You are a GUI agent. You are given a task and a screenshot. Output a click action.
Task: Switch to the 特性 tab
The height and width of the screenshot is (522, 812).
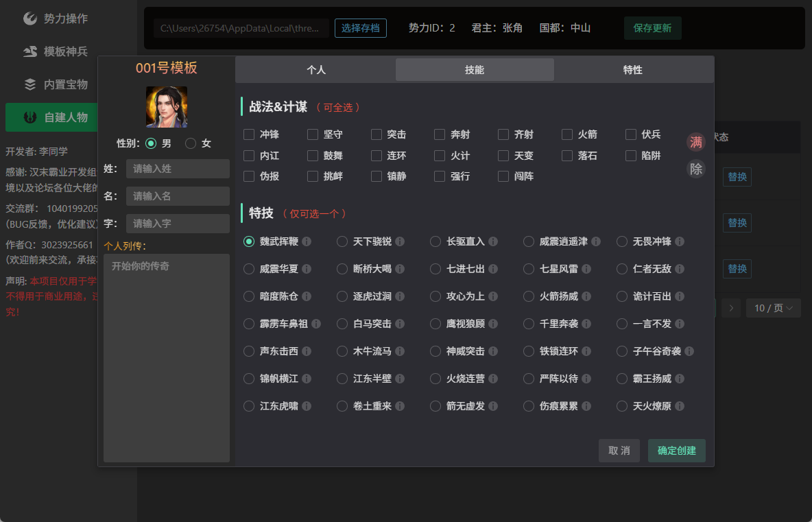633,70
